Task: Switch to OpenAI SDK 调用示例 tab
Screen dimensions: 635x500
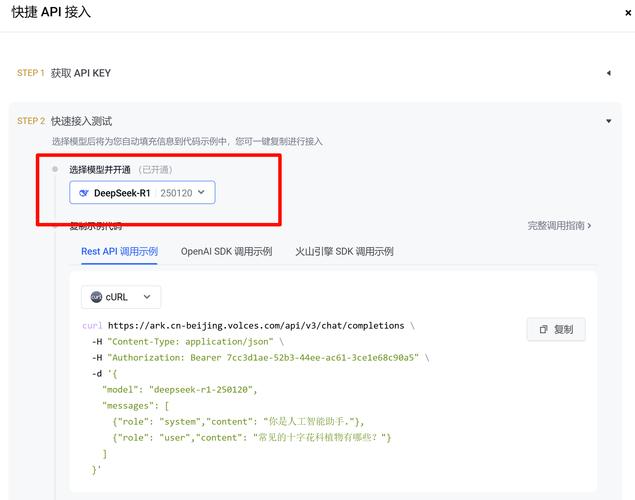Action: pyautogui.click(x=226, y=251)
